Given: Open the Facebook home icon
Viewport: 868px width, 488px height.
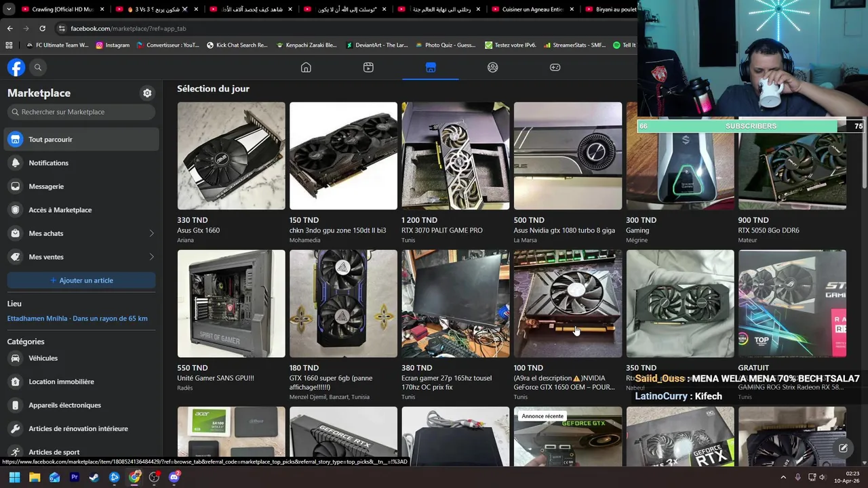Looking at the screenshot, I should coord(306,67).
